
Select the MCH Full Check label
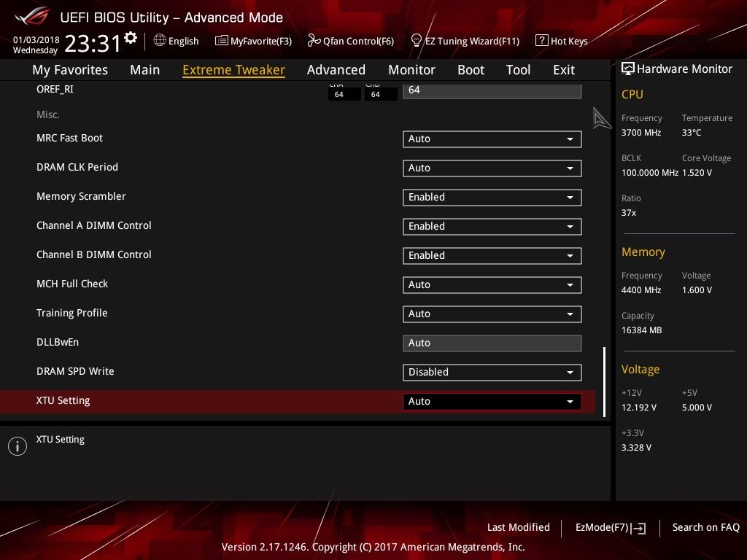72,284
